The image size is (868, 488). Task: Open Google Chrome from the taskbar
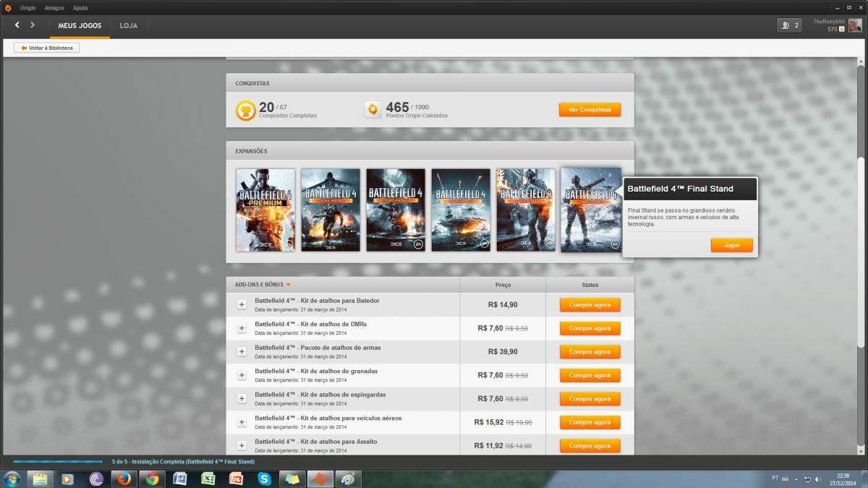click(x=152, y=479)
